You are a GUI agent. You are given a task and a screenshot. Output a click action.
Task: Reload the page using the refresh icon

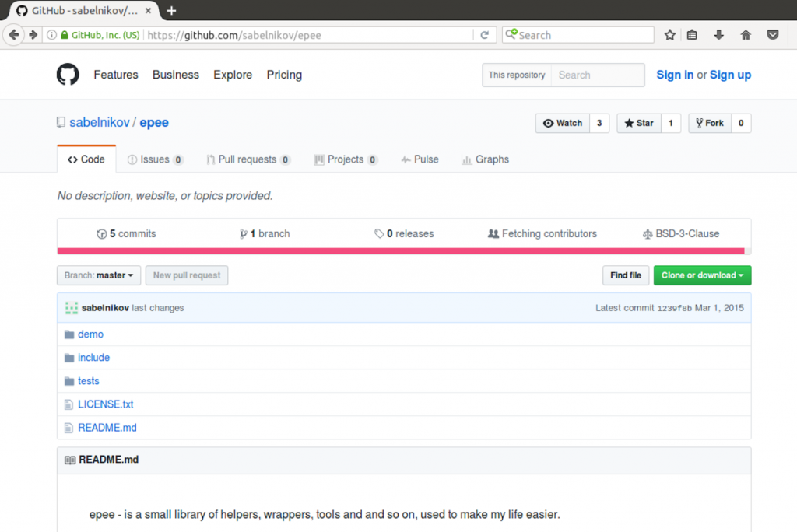[484, 35]
